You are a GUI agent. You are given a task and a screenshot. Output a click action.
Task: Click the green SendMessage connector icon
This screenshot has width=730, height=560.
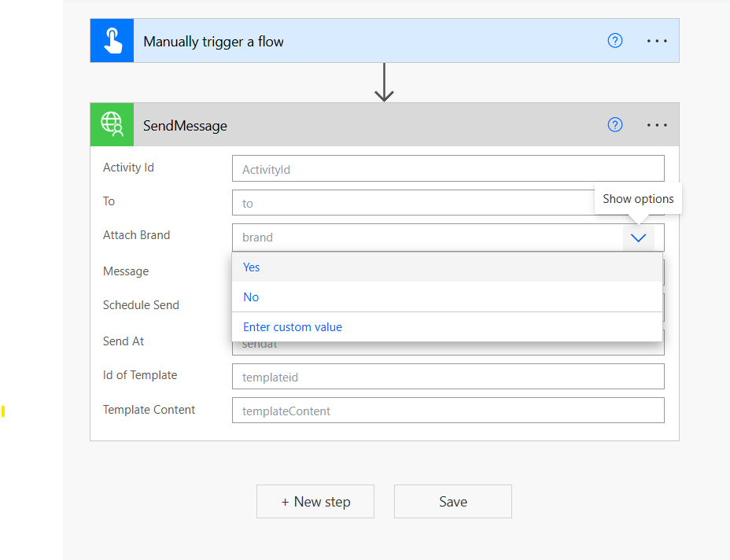click(112, 125)
